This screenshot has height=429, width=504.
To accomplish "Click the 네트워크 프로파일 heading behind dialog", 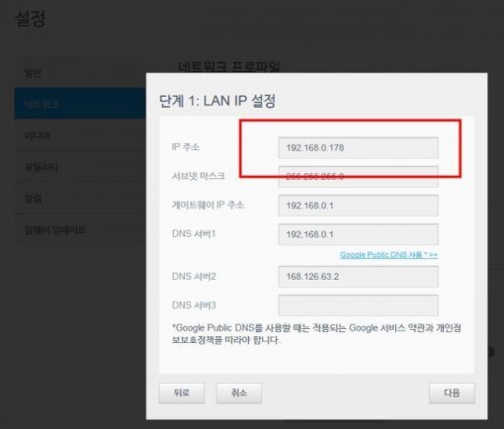I will 229,66.
